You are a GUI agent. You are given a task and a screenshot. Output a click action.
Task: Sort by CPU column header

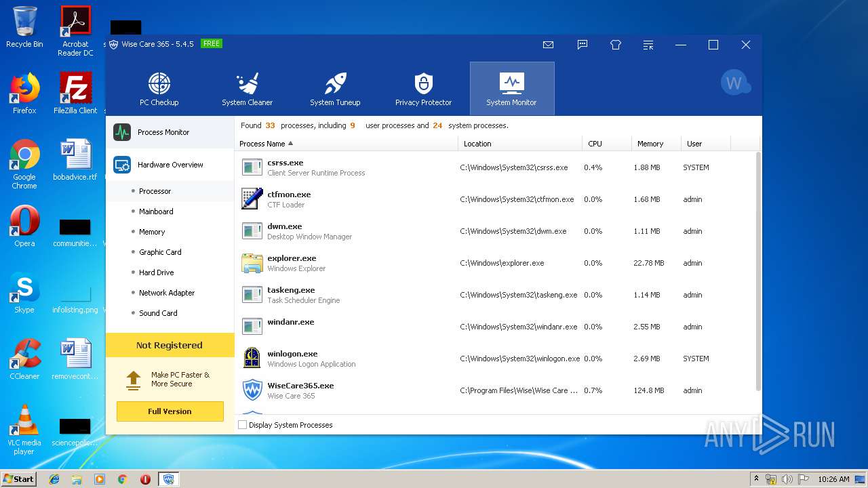coord(606,144)
